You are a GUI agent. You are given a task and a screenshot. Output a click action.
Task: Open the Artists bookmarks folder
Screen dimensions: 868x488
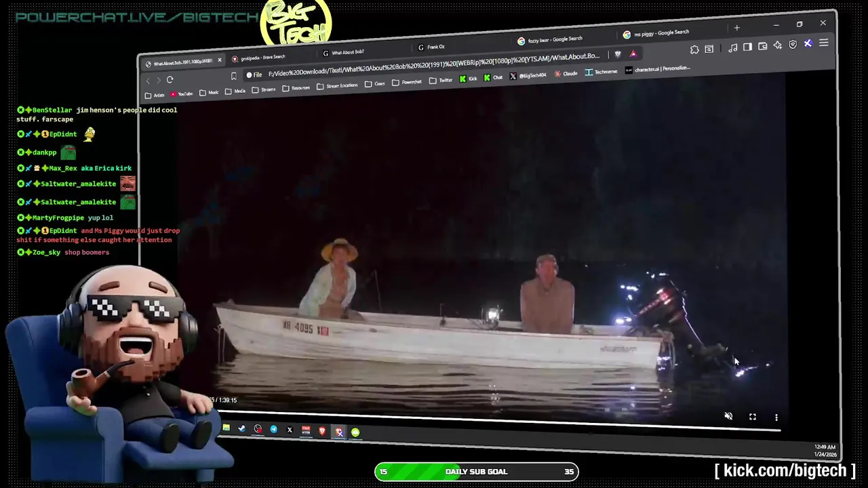coord(155,95)
